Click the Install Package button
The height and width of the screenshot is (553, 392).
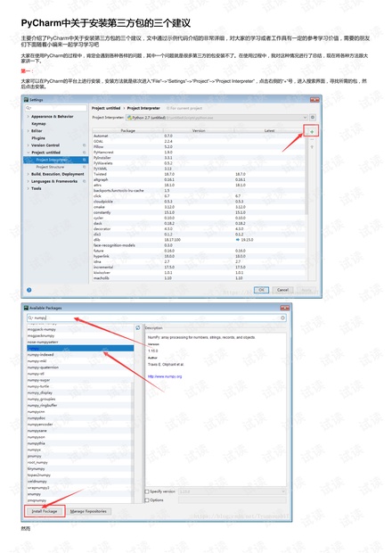[x=45, y=511]
